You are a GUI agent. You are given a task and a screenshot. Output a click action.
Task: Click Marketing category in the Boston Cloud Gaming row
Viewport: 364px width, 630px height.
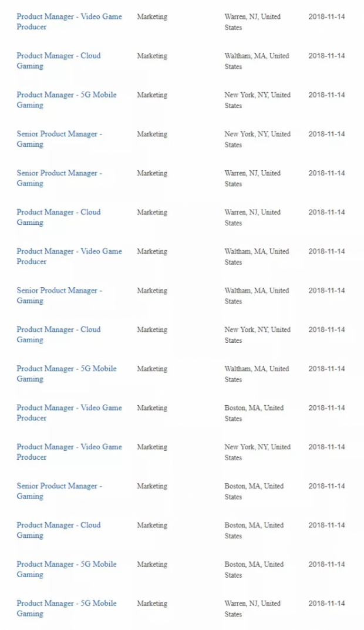click(x=152, y=525)
